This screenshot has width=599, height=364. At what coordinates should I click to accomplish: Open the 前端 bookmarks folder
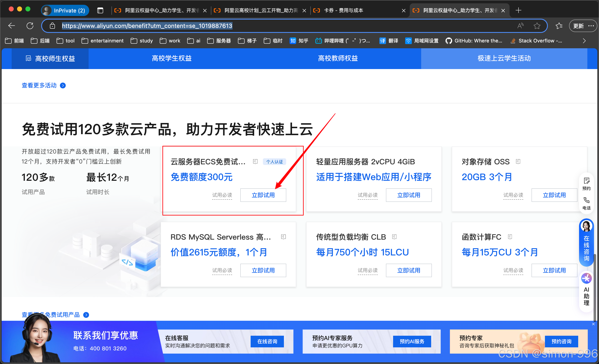pyautogui.click(x=14, y=41)
